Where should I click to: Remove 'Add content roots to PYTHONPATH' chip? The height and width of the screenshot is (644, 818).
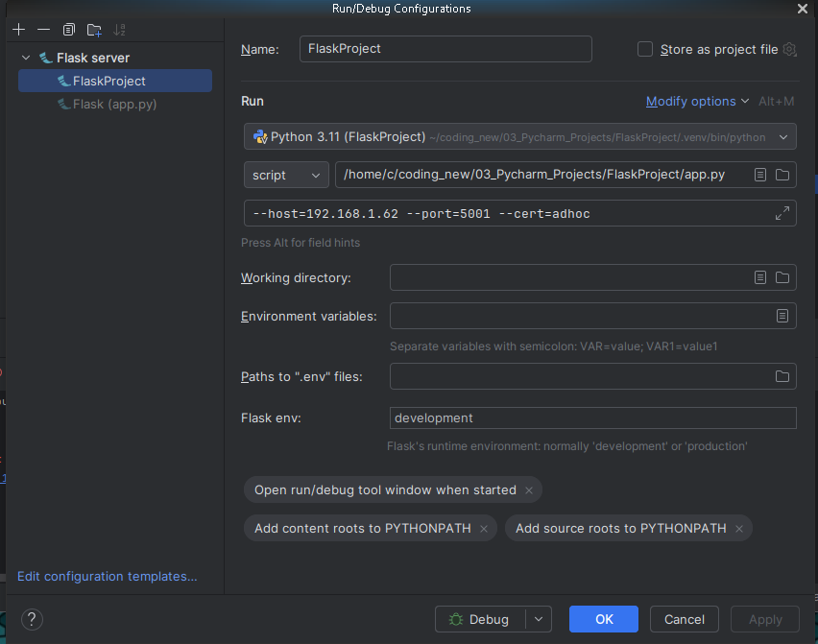pyautogui.click(x=484, y=529)
